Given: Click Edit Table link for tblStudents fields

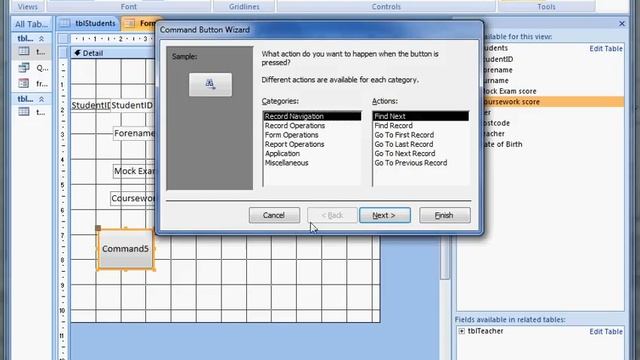Looking at the screenshot, I should tap(606, 49).
